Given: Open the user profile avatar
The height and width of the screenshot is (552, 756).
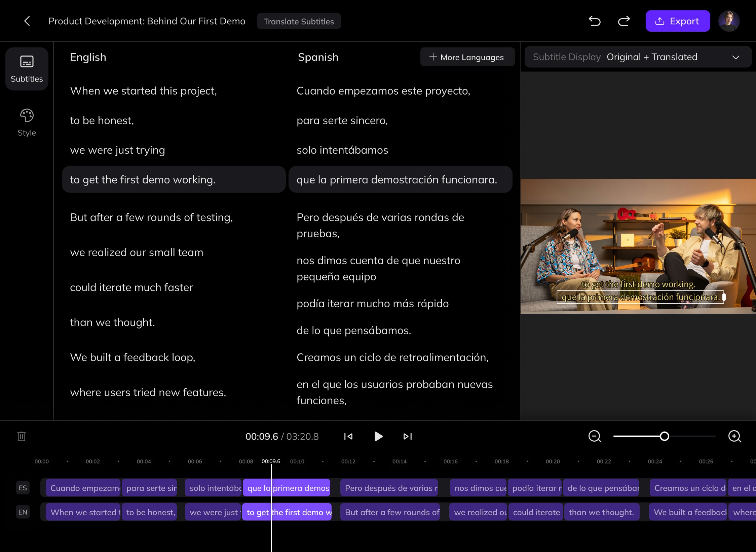Looking at the screenshot, I should point(729,21).
